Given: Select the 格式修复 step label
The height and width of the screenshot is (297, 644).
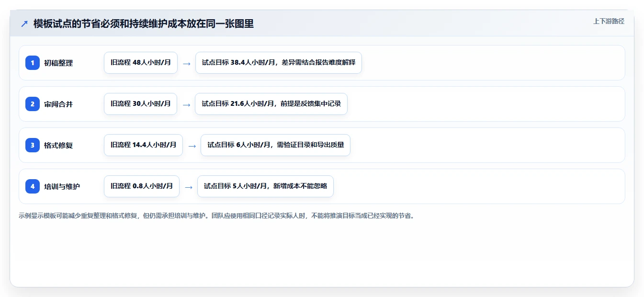Looking at the screenshot, I should click(58, 145).
